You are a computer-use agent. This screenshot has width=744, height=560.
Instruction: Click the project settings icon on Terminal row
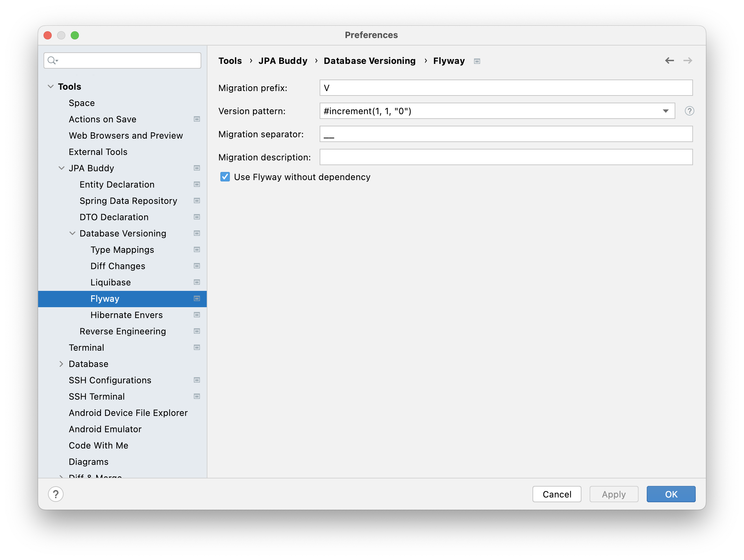click(x=197, y=347)
